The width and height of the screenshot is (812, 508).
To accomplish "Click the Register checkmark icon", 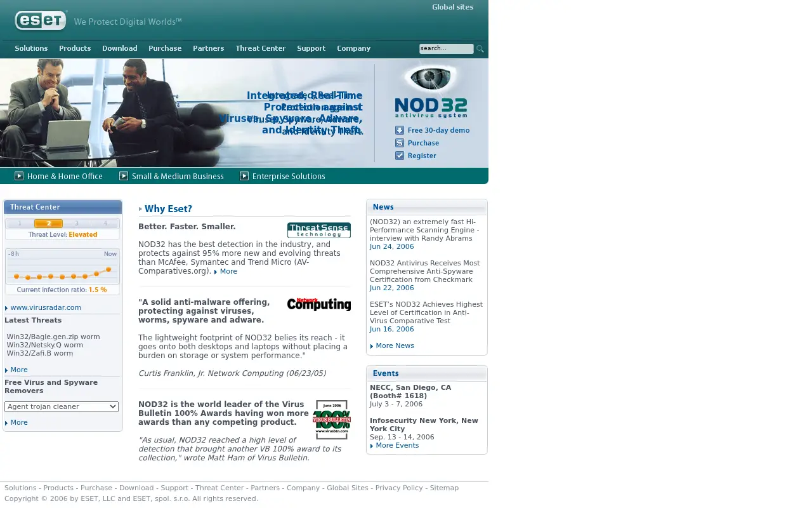I will [x=400, y=156].
